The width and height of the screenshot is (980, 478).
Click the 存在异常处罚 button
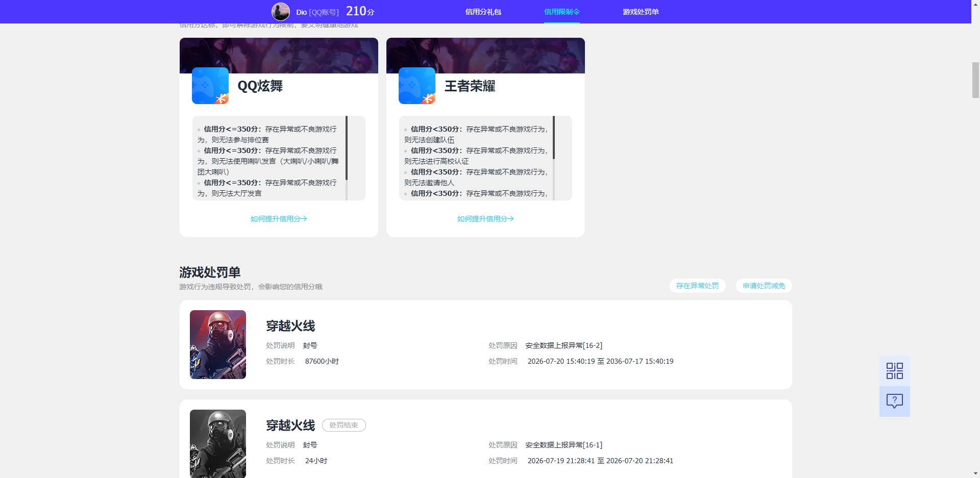click(697, 286)
